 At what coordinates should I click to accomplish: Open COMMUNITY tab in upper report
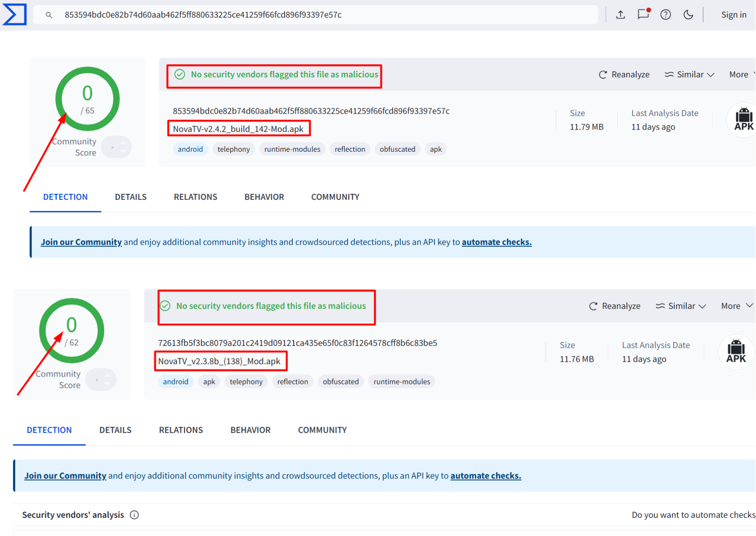tap(335, 197)
